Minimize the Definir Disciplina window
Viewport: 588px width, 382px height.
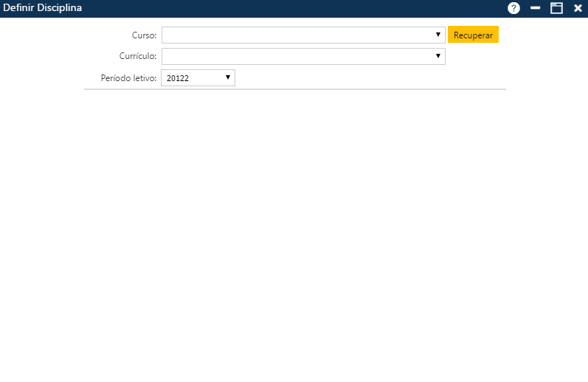pos(536,8)
